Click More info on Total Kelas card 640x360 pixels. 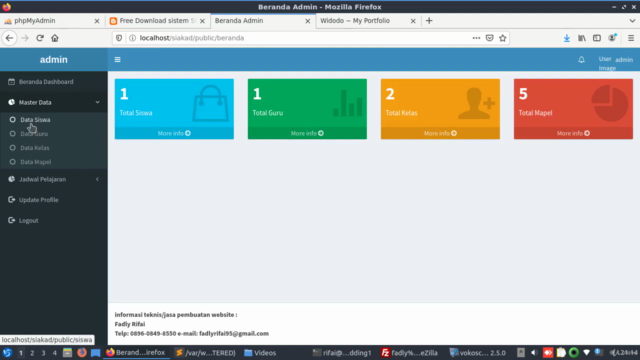pyautogui.click(x=440, y=133)
